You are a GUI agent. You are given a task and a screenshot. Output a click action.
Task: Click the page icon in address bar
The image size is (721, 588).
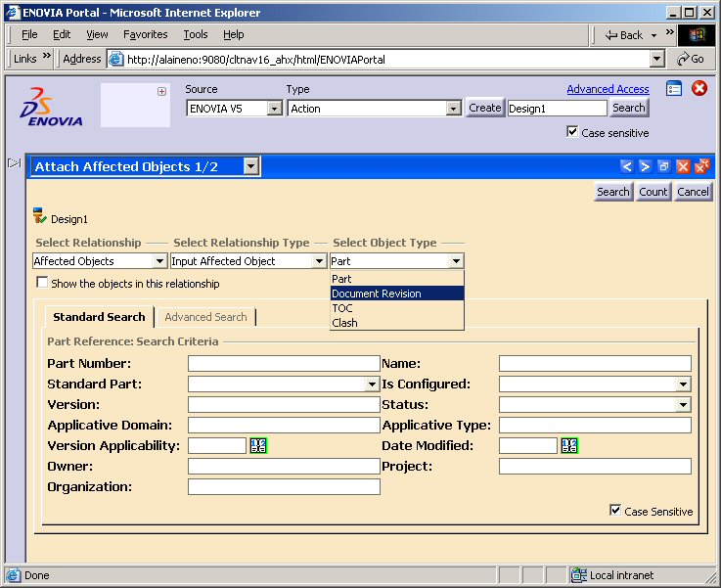pos(116,59)
